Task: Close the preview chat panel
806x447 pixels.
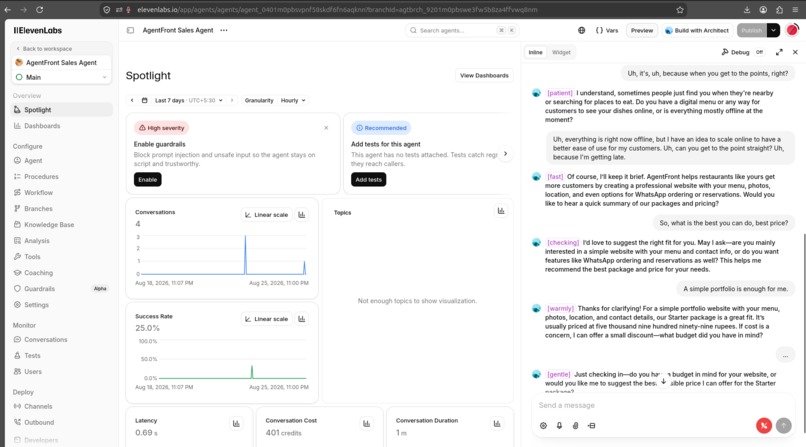Action: (795, 52)
